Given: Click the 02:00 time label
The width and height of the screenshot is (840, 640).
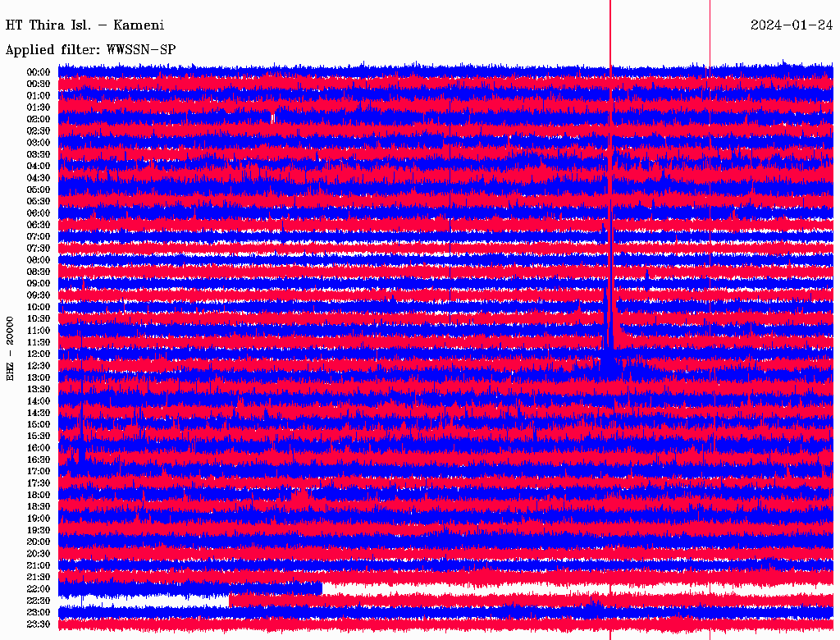Looking at the screenshot, I should point(39,120).
